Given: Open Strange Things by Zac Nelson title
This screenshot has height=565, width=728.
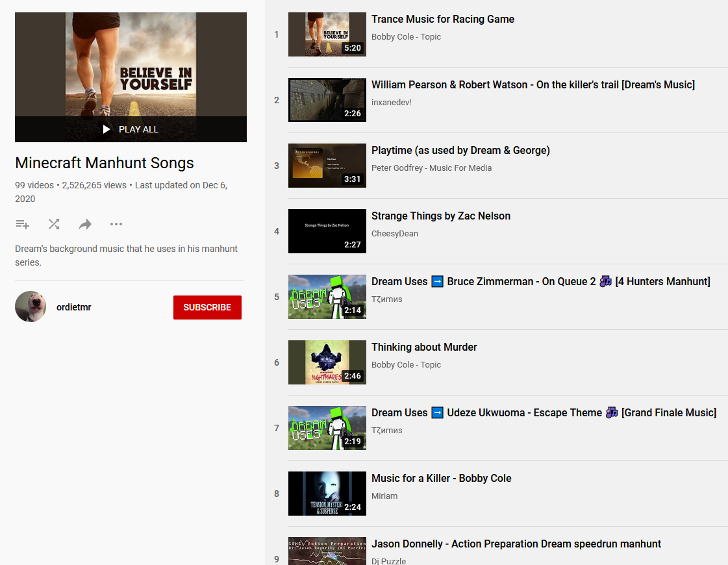Looking at the screenshot, I should click(440, 216).
